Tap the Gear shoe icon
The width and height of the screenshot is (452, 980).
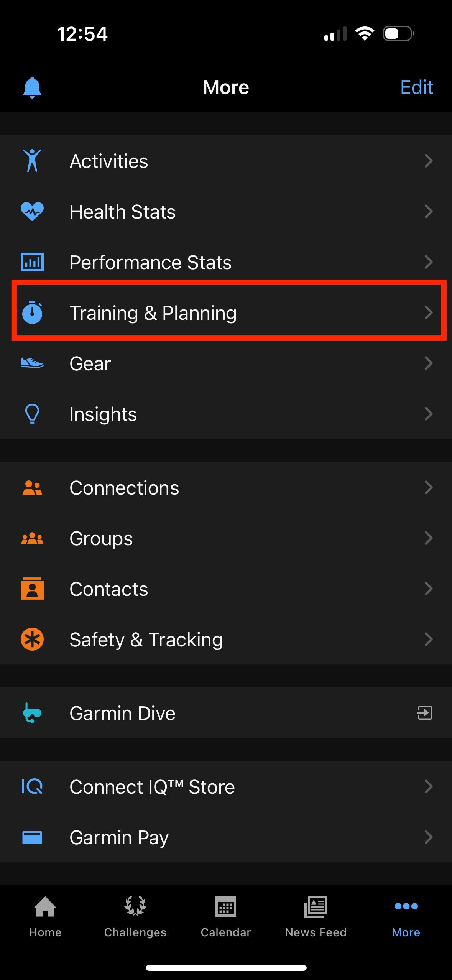pyautogui.click(x=33, y=363)
